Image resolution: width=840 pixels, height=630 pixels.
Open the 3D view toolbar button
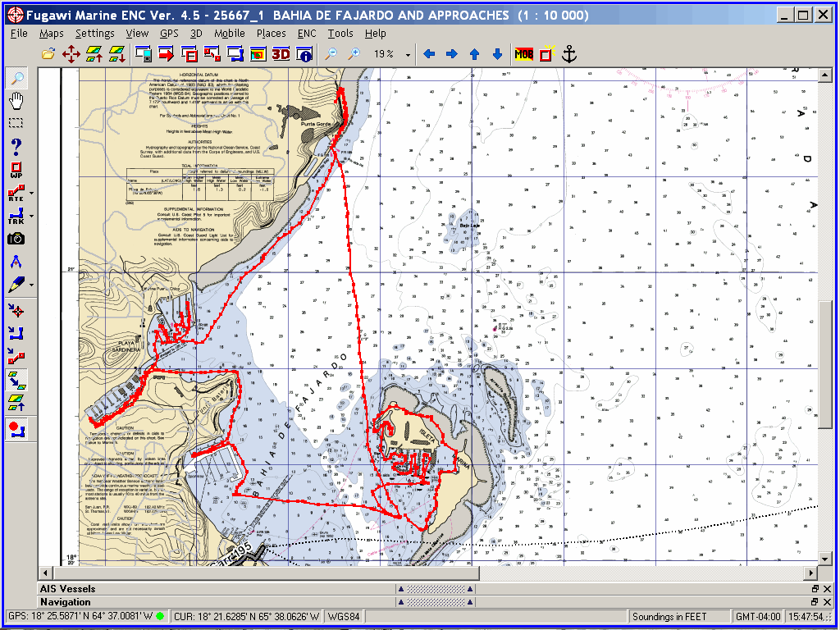pyautogui.click(x=281, y=53)
